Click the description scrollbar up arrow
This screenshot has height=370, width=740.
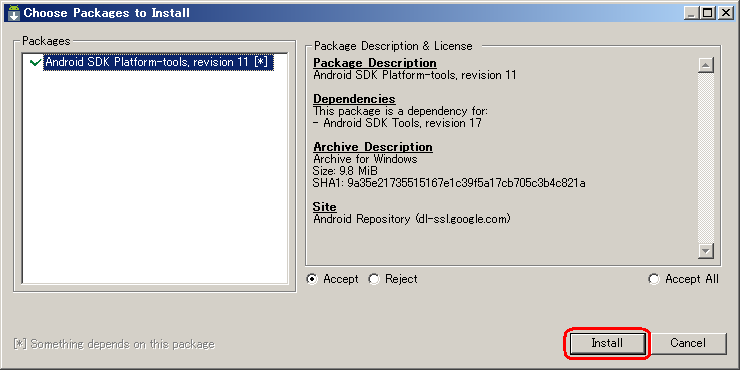tap(706, 65)
